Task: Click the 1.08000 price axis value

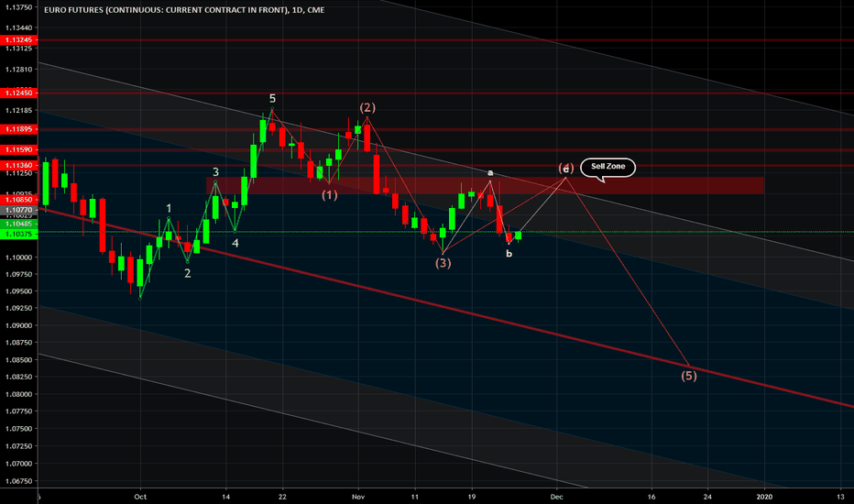Action: coord(18,394)
